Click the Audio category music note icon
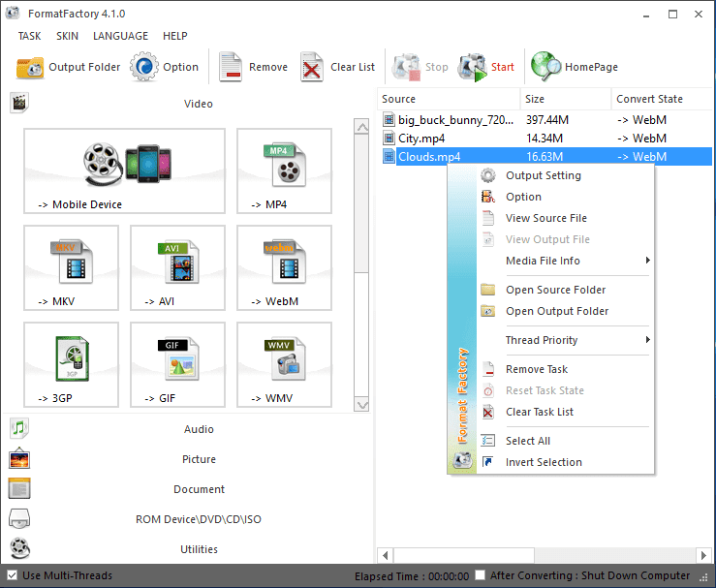Image resolution: width=716 pixels, height=588 pixels. click(19, 428)
